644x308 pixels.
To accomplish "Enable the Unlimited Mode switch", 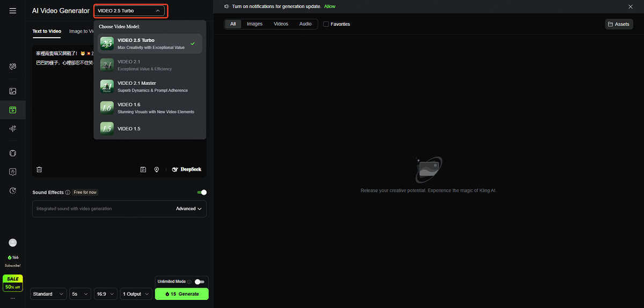I will (199, 282).
